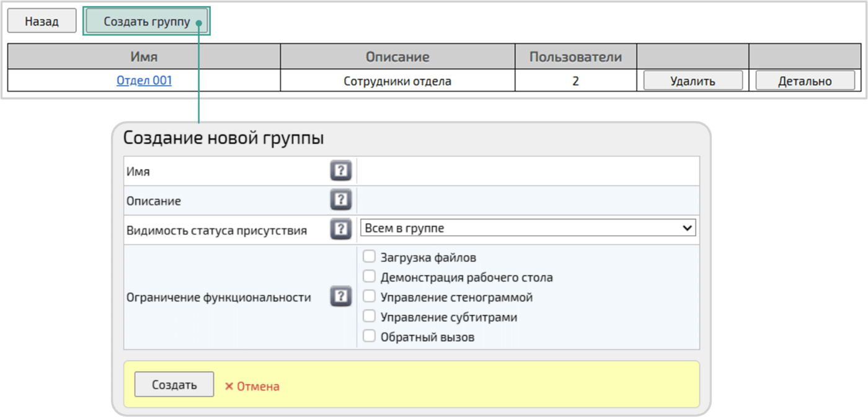Open the Всем в группе dropdown
Image resolution: width=868 pixels, height=417 pixels.
tap(527, 227)
